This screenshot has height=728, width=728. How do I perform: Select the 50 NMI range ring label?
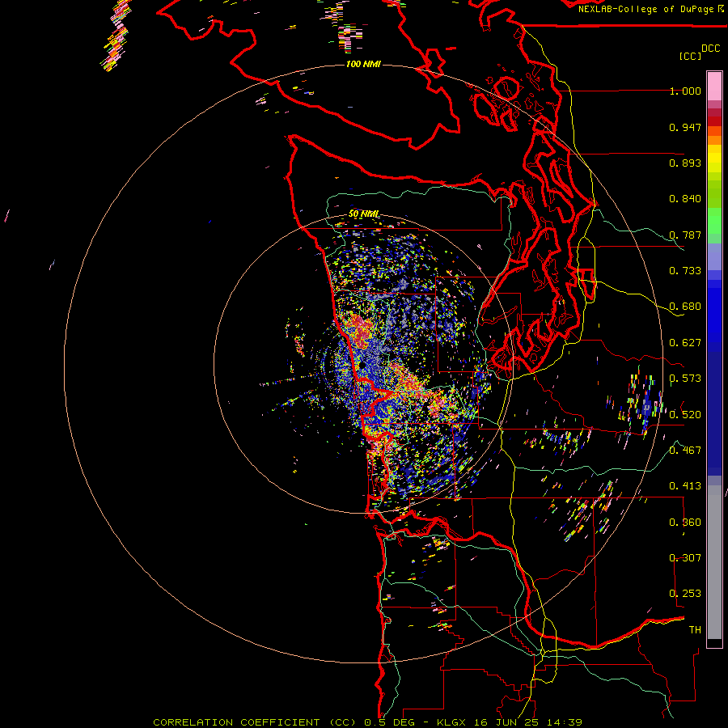pyautogui.click(x=363, y=214)
